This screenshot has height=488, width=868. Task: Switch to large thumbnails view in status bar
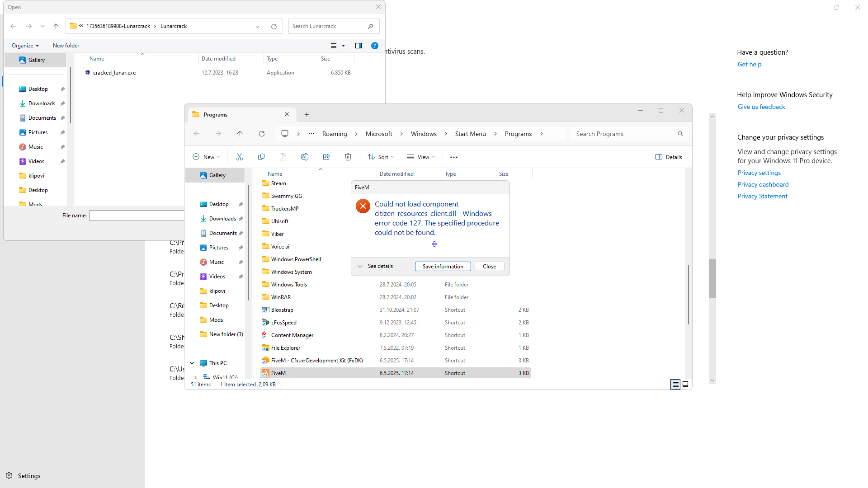(685, 384)
